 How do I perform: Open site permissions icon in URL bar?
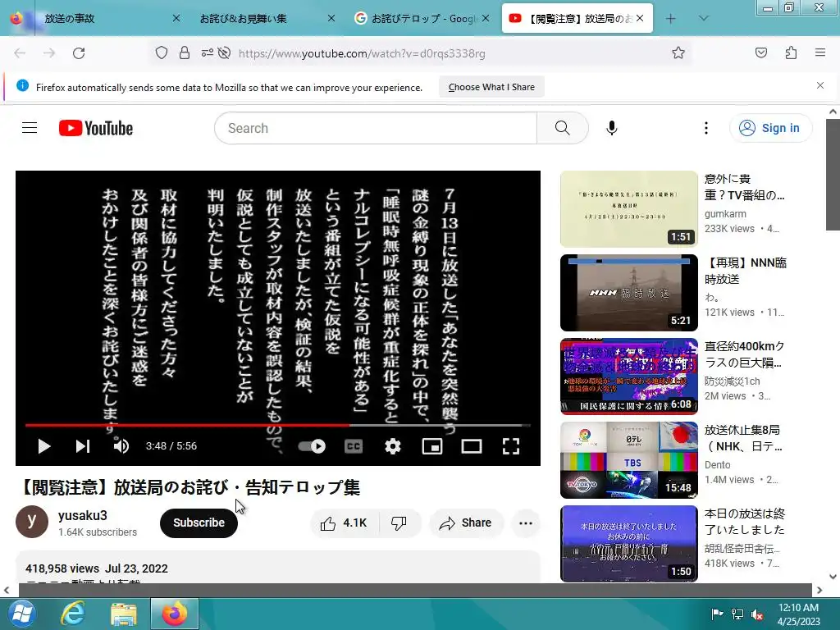pyautogui.click(x=207, y=53)
